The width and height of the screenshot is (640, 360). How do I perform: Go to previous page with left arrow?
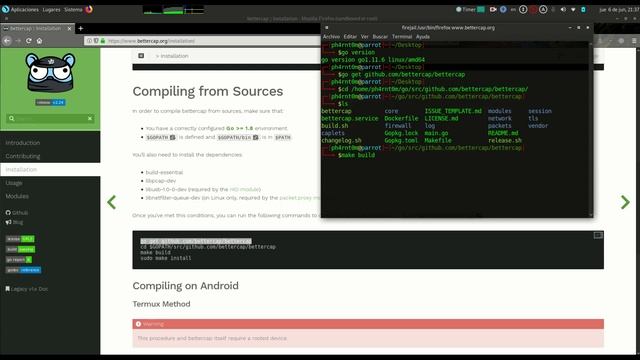[111, 202]
